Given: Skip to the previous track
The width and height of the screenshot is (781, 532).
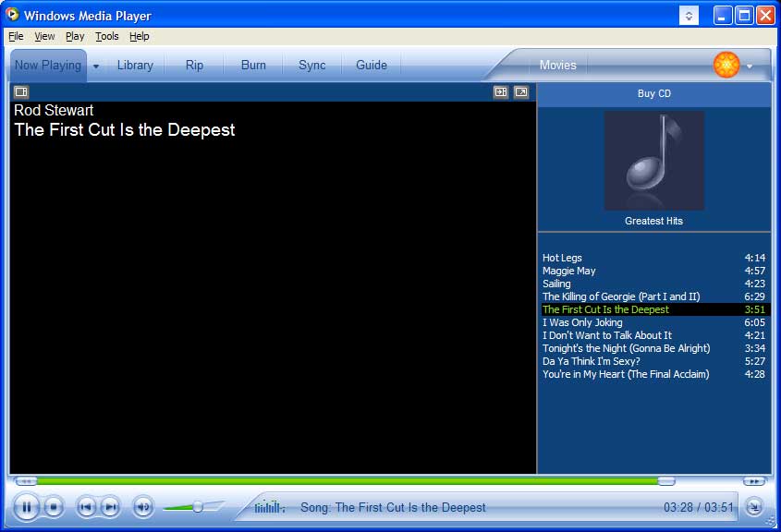Looking at the screenshot, I should click(x=86, y=507).
